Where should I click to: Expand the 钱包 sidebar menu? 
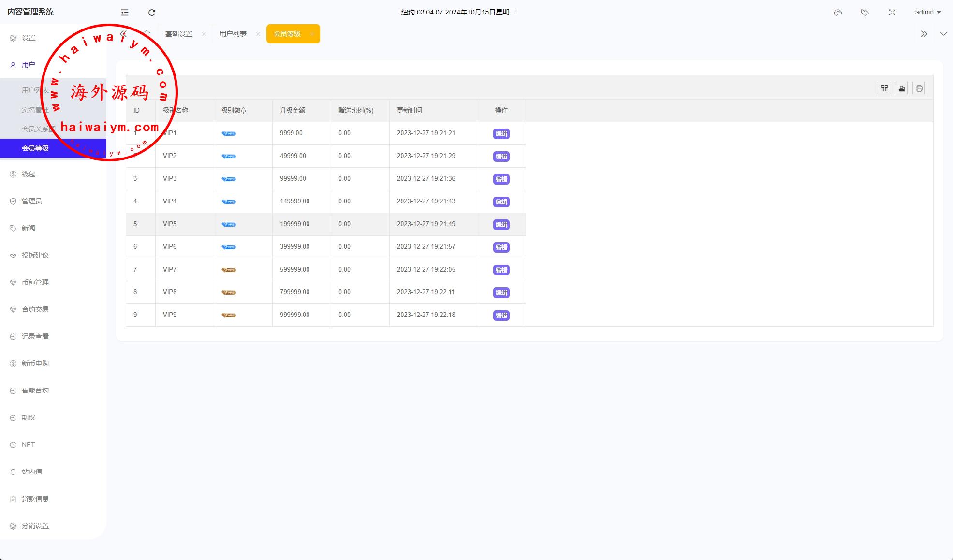(29, 174)
